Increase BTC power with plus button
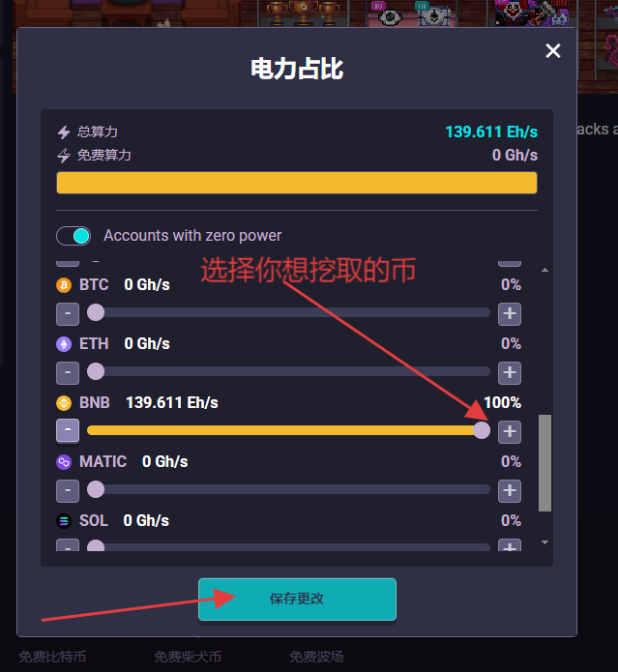Viewport: 618px width, 672px height. click(x=510, y=313)
